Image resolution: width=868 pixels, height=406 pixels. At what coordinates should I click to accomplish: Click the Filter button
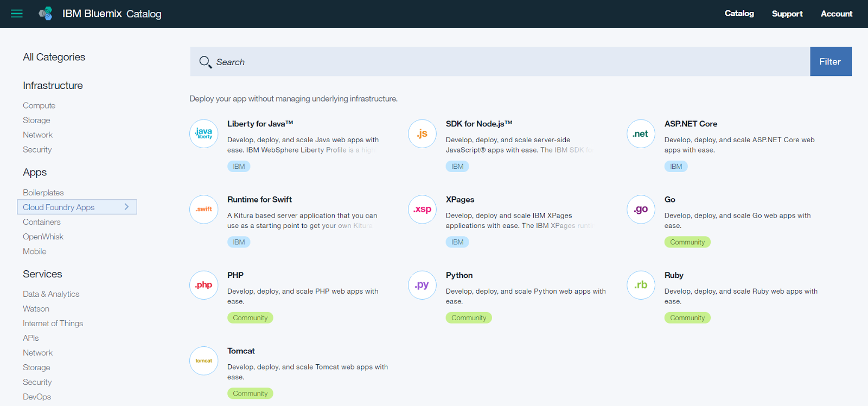point(831,61)
